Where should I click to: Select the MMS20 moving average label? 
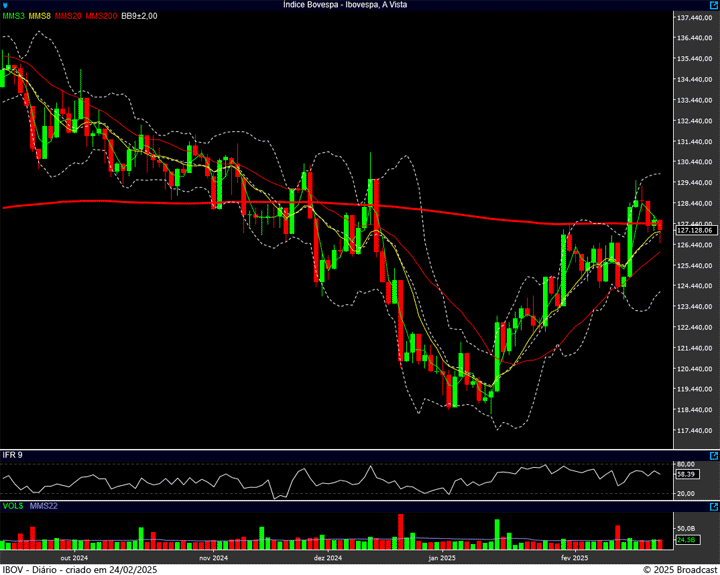click(68, 16)
